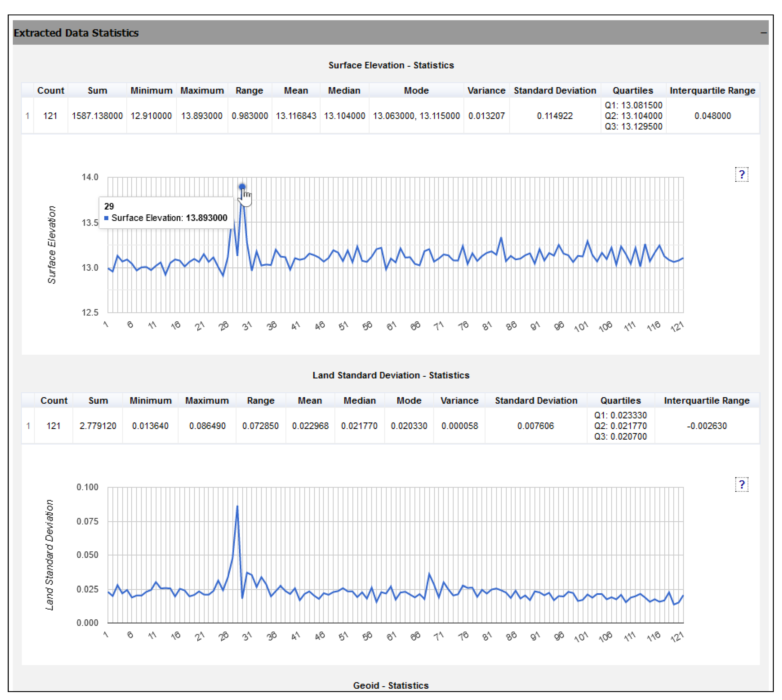This screenshot has width=782, height=700.
Task: Open help for Land Standard Deviation chart
Action: 742,485
